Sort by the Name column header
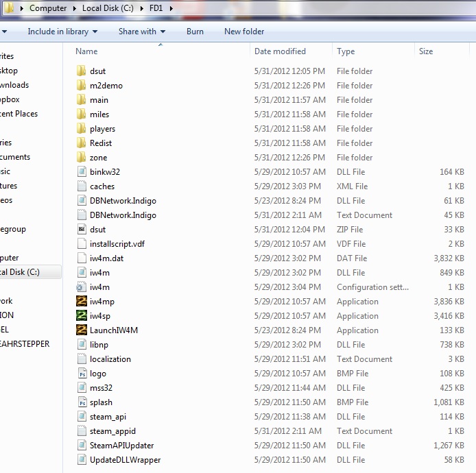Screen dimensions: 476x473 coord(86,51)
